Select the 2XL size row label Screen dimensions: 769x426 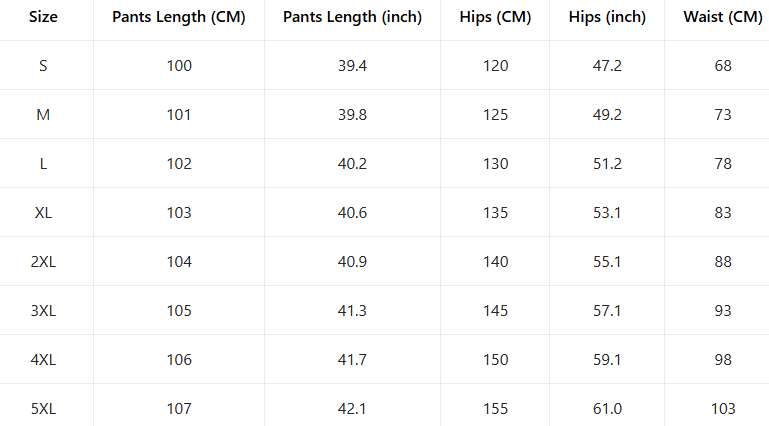(x=43, y=262)
